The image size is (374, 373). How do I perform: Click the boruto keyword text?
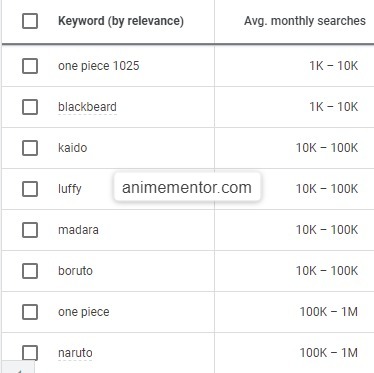(75, 271)
